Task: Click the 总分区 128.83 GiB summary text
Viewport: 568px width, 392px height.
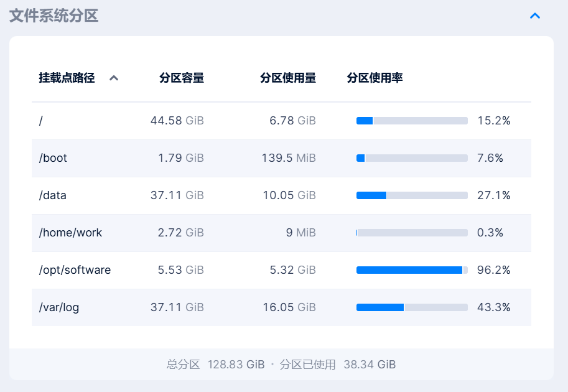Action: (x=215, y=365)
